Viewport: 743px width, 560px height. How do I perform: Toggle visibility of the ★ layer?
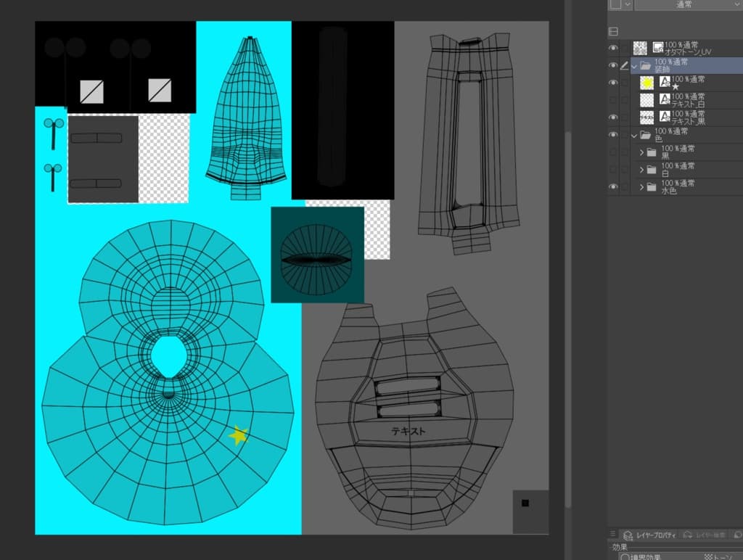pyautogui.click(x=613, y=83)
